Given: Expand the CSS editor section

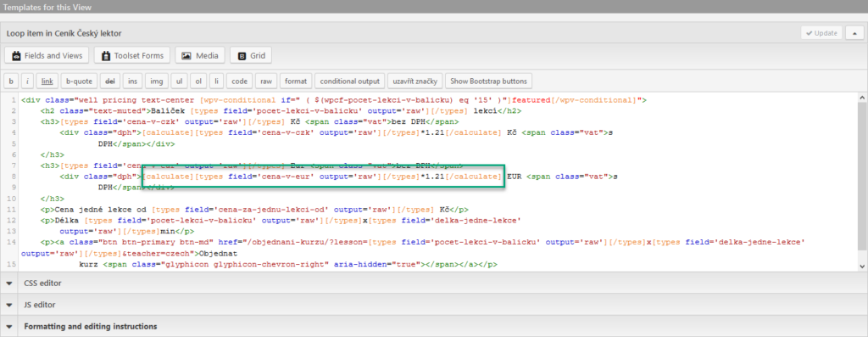Looking at the screenshot, I should pos(434,283).
